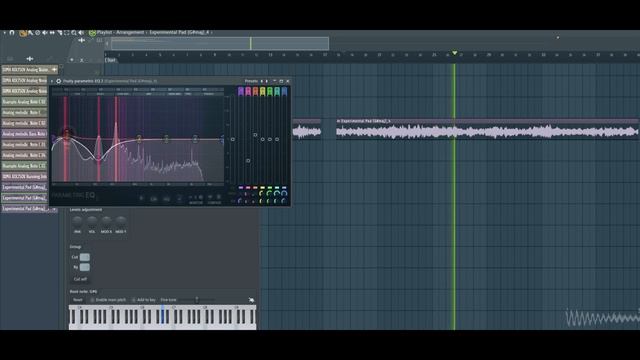Click the raised band 3 level slider handle
This screenshot has width=640, height=360.
click(255, 135)
